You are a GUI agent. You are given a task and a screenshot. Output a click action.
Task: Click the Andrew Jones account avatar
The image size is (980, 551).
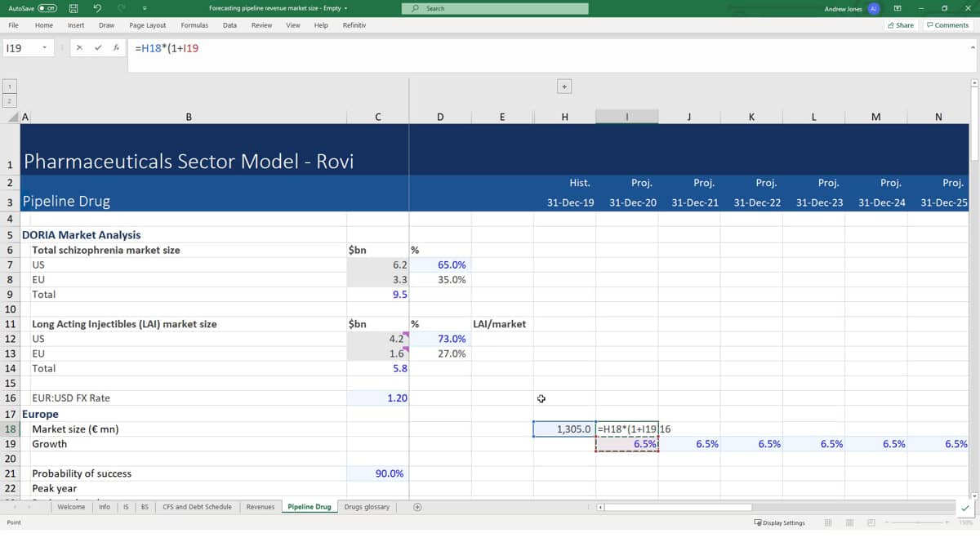coord(873,8)
